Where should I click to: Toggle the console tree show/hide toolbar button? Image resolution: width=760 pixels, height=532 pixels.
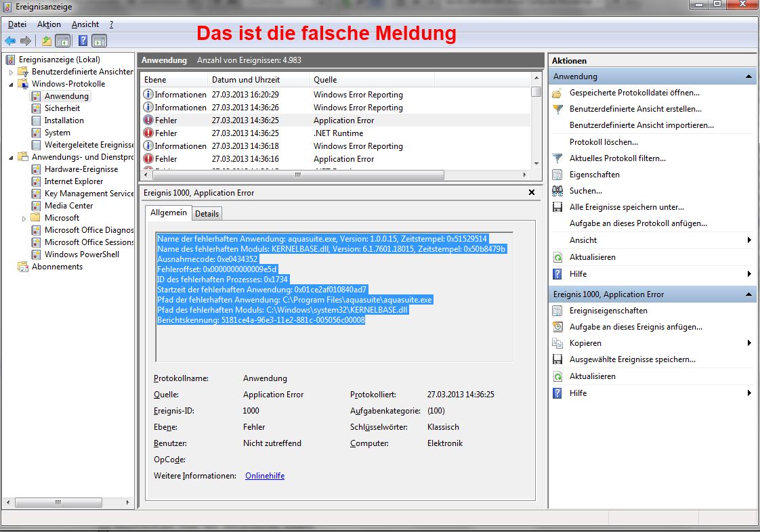(x=62, y=41)
